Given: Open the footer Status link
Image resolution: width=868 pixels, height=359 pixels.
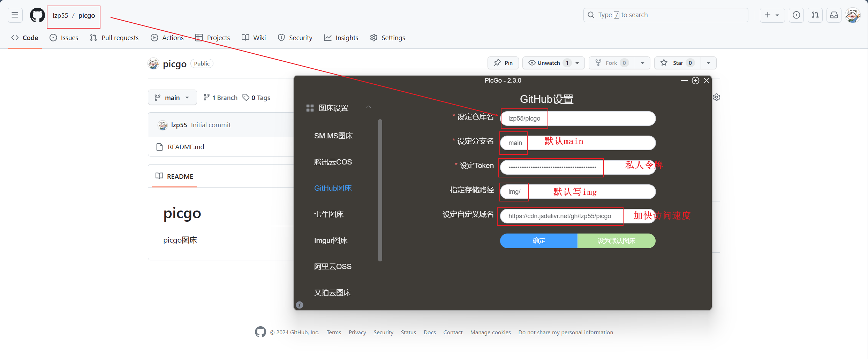Looking at the screenshot, I should tap(408, 332).
